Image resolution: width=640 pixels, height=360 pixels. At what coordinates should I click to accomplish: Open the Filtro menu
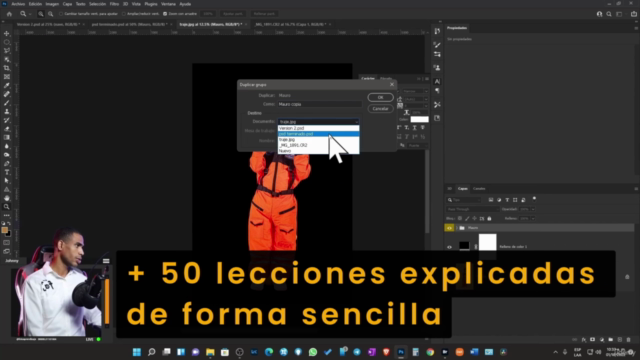[114, 4]
